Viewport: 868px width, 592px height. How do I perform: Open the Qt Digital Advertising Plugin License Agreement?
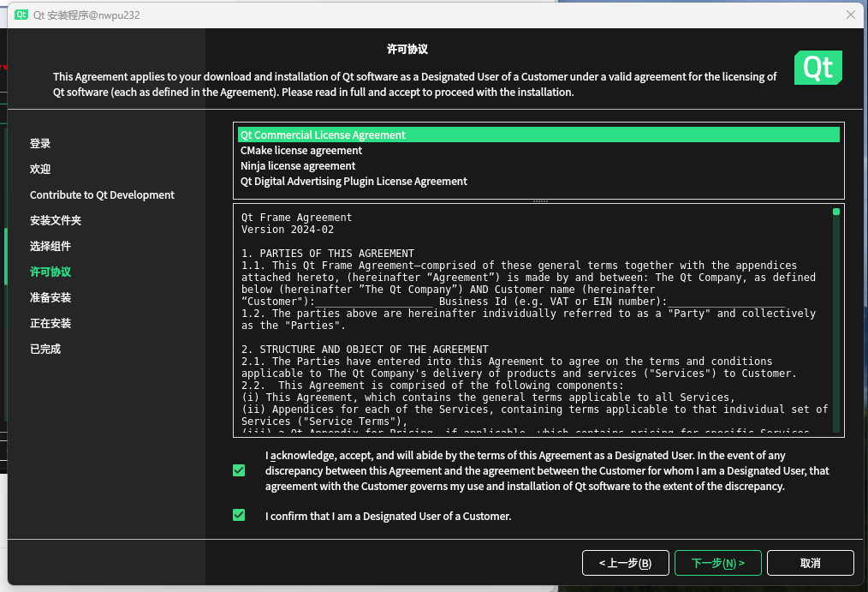[x=354, y=181]
